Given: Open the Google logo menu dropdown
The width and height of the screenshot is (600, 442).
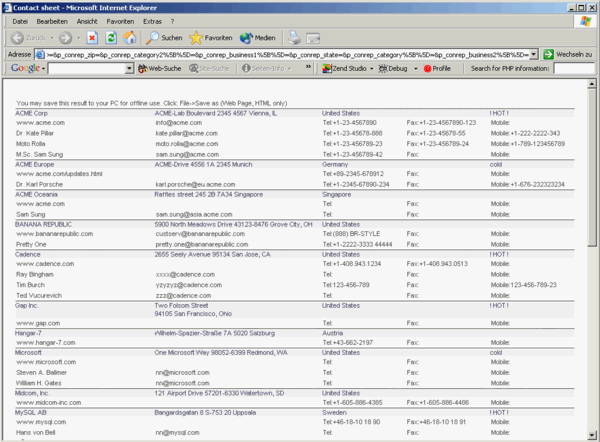Looking at the screenshot, I should (x=43, y=69).
